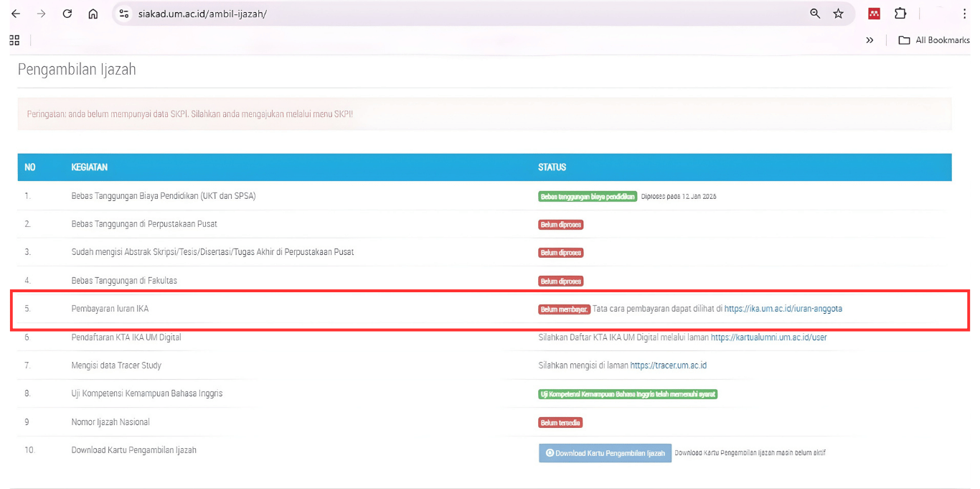
Task: Click the browser forward arrow
Action: pos(41,14)
